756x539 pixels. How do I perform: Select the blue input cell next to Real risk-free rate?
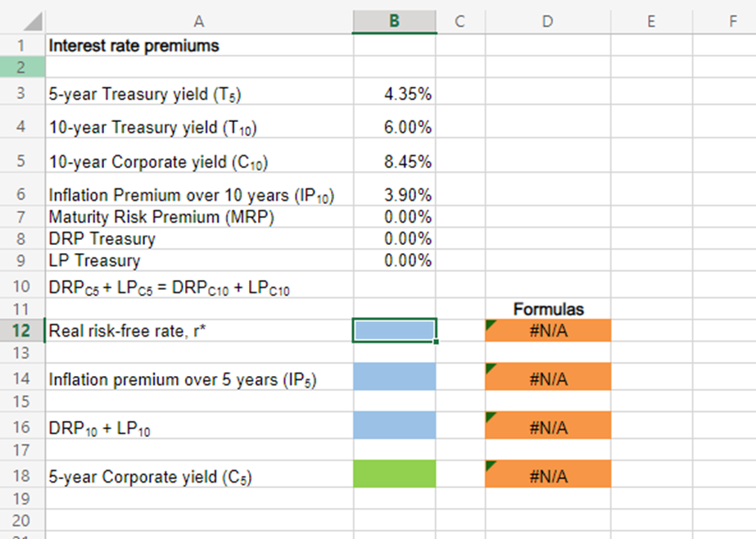coord(393,330)
